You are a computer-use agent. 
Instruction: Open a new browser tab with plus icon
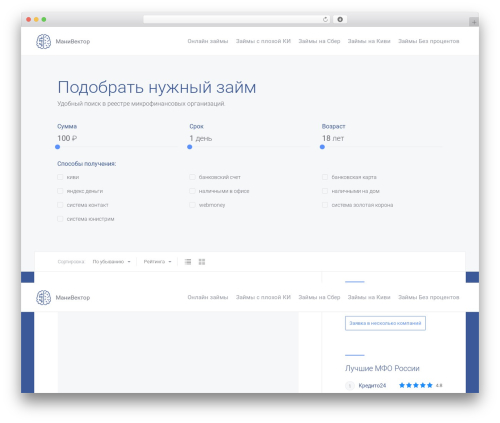coord(474,22)
